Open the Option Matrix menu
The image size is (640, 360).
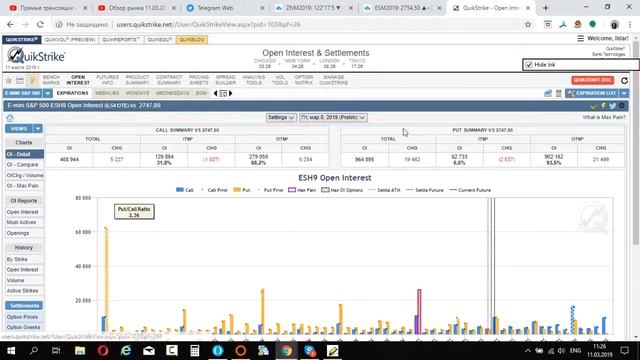[x=304, y=80]
